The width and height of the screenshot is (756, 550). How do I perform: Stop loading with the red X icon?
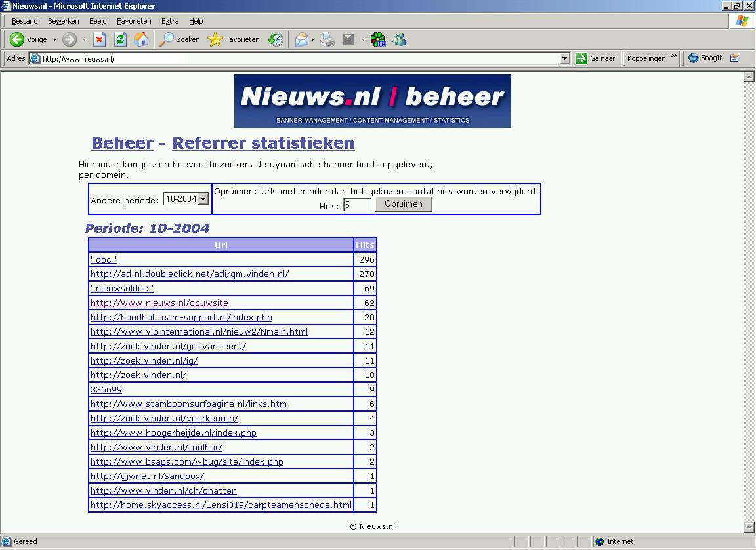click(x=99, y=39)
